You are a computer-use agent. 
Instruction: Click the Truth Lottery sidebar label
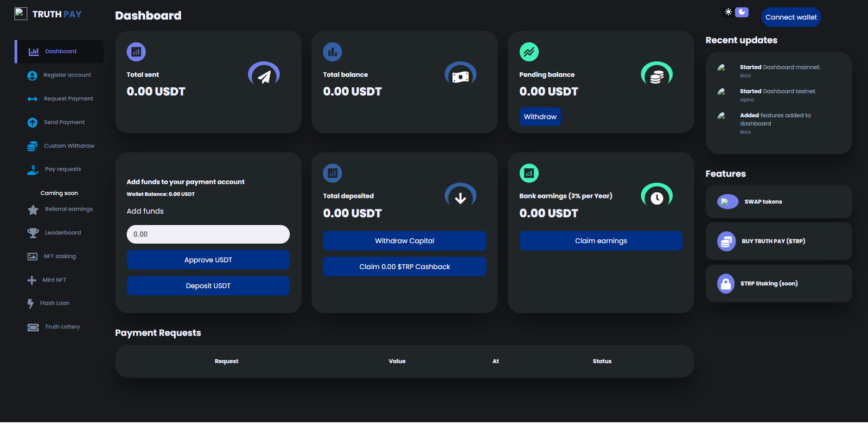(62, 327)
